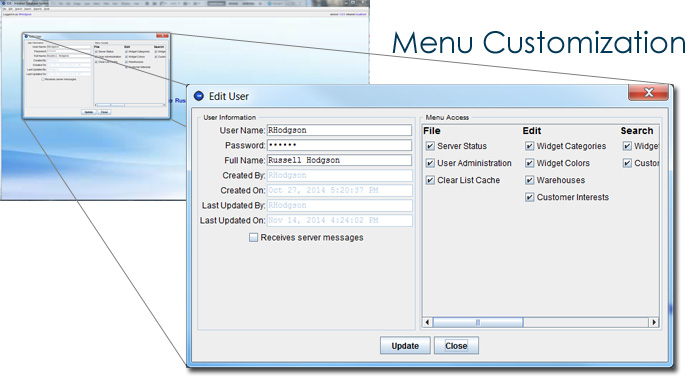Click the User Name input field

339,130
